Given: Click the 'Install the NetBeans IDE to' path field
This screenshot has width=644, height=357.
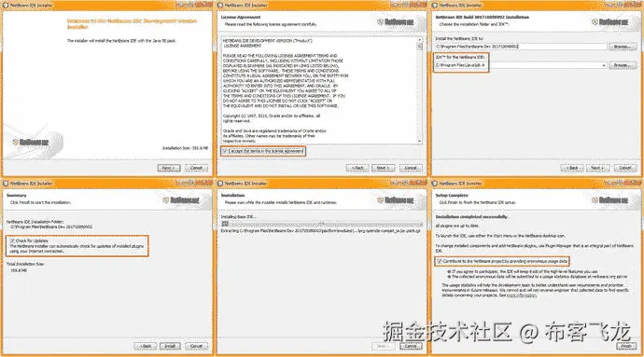Looking at the screenshot, I should pos(521,47).
